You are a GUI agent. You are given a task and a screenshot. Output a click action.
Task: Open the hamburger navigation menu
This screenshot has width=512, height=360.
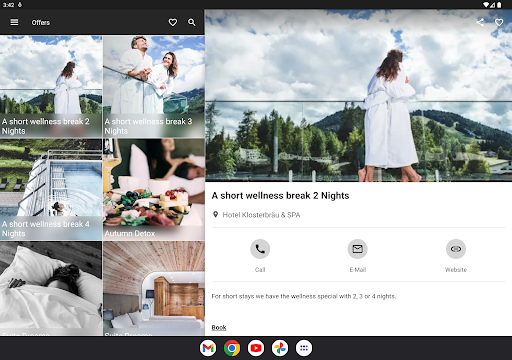(14, 22)
